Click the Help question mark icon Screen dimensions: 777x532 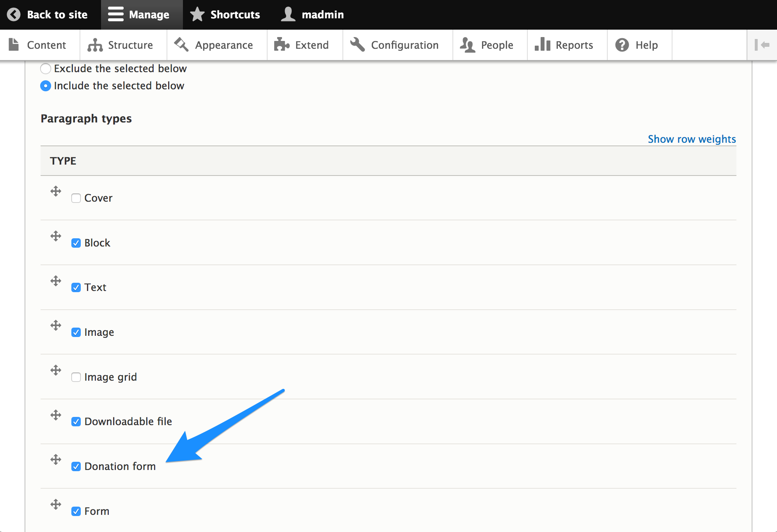click(622, 45)
